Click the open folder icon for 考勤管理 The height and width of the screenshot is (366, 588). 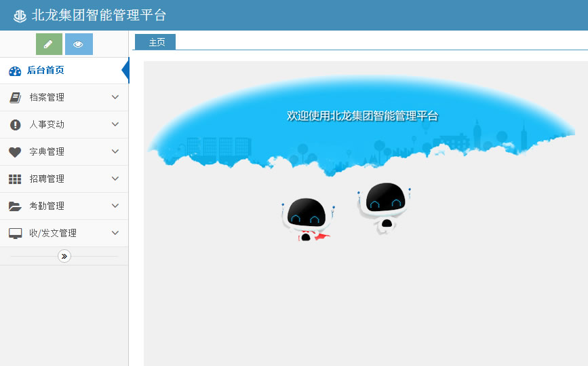(15, 206)
